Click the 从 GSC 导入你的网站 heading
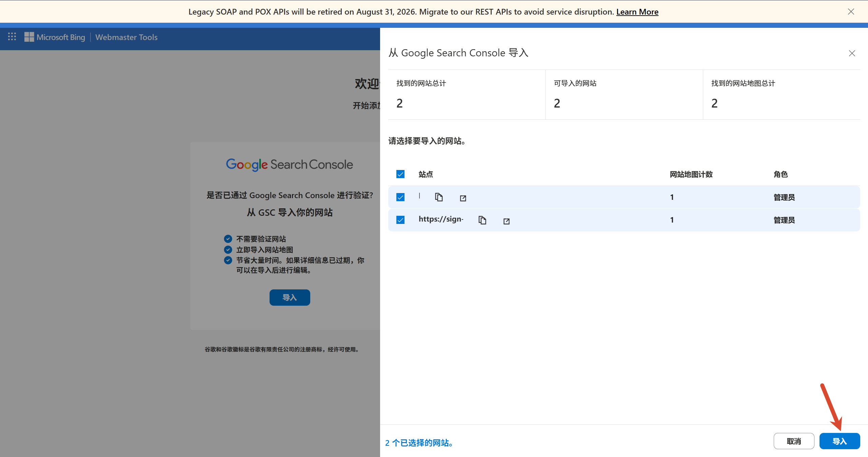868x457 pixels. (x=290, y=213)
